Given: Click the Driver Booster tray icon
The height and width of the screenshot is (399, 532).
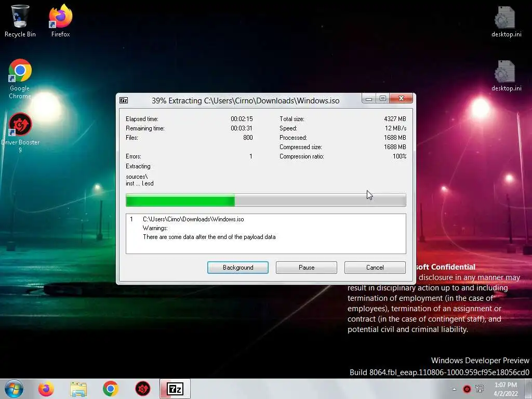Looking at the screenshot, I should tap(467, 389).
